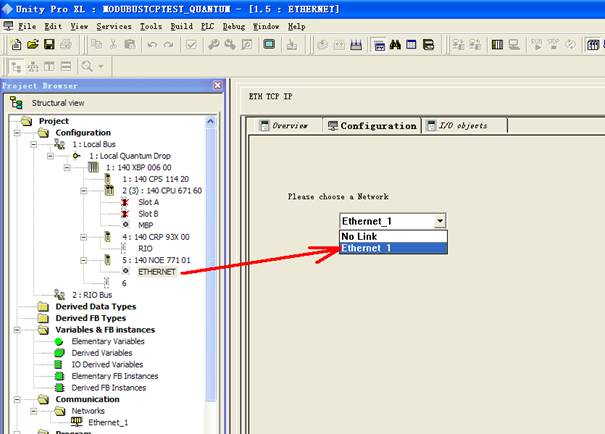
Task: Click the Save project floppy icon
Action: 49,45
